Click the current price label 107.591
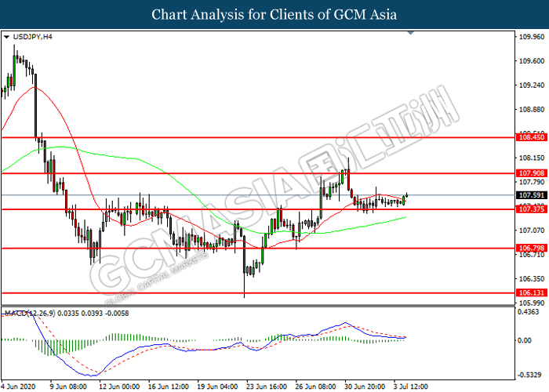Image resolution: width=549 pixels, height=392 pixels. pyautogui.click(x=531, y=195)
